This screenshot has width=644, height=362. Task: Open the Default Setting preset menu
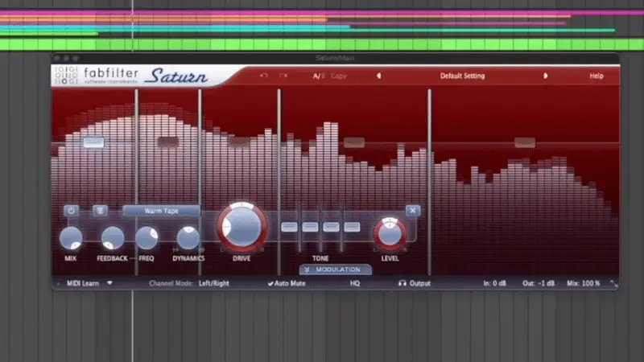tap(462, 76)
